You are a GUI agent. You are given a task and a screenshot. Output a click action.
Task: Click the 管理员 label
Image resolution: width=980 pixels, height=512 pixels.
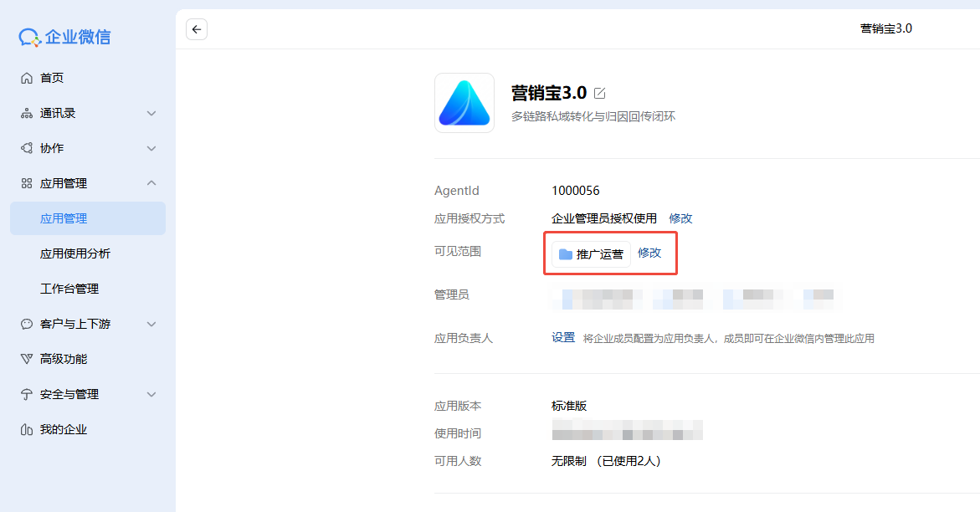452,294
